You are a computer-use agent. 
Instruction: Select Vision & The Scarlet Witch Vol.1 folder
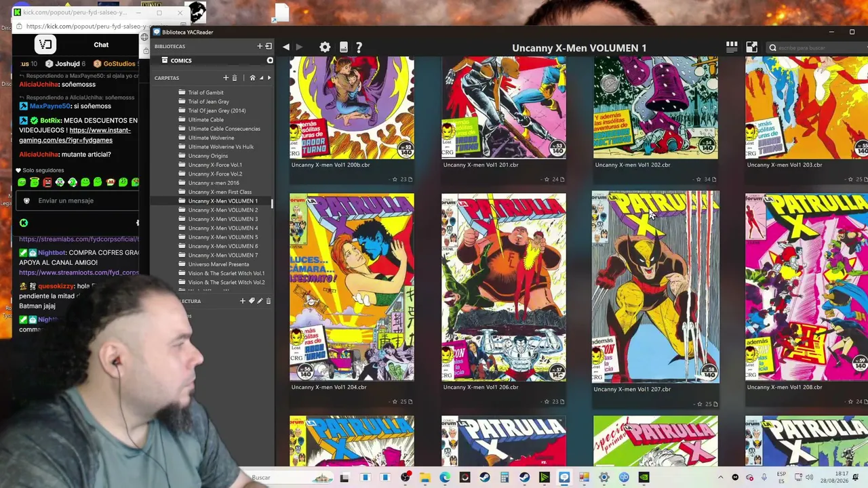click(x=226, y=273)
